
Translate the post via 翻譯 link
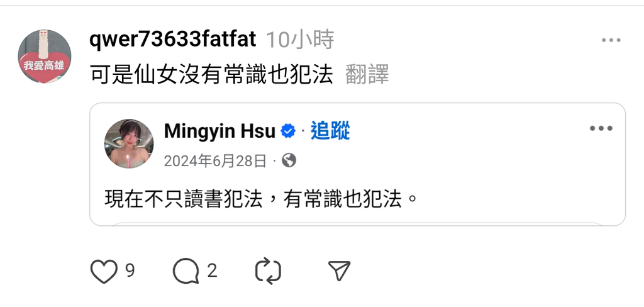(367, 75)
